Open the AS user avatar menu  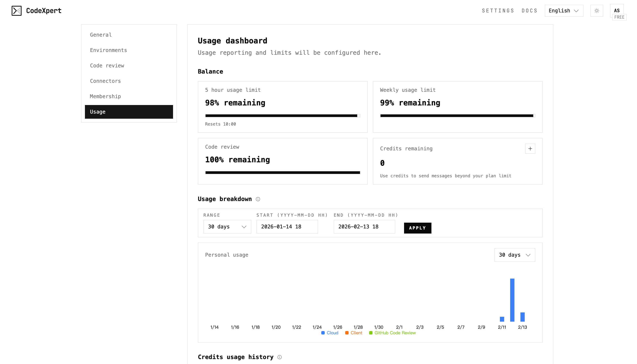point(616,11)
